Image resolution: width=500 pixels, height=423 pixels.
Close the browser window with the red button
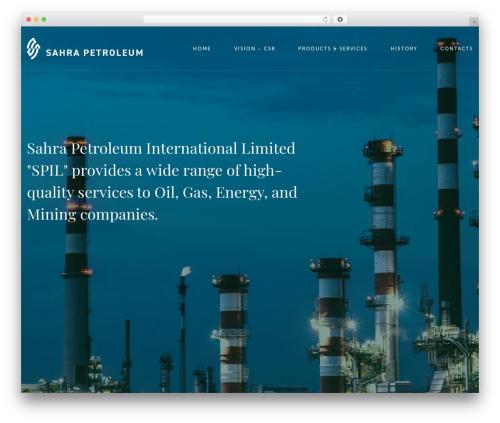tap(29, 20)
